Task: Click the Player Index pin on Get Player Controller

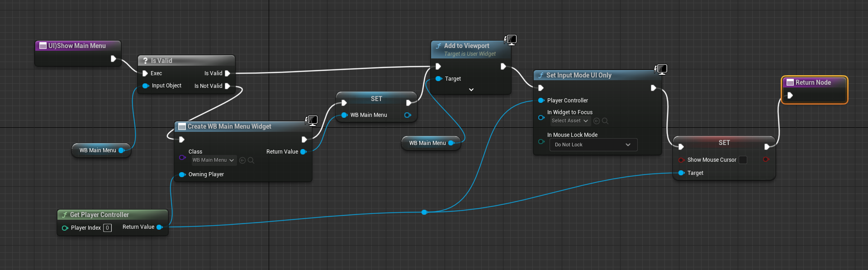Action: (65, 228)
